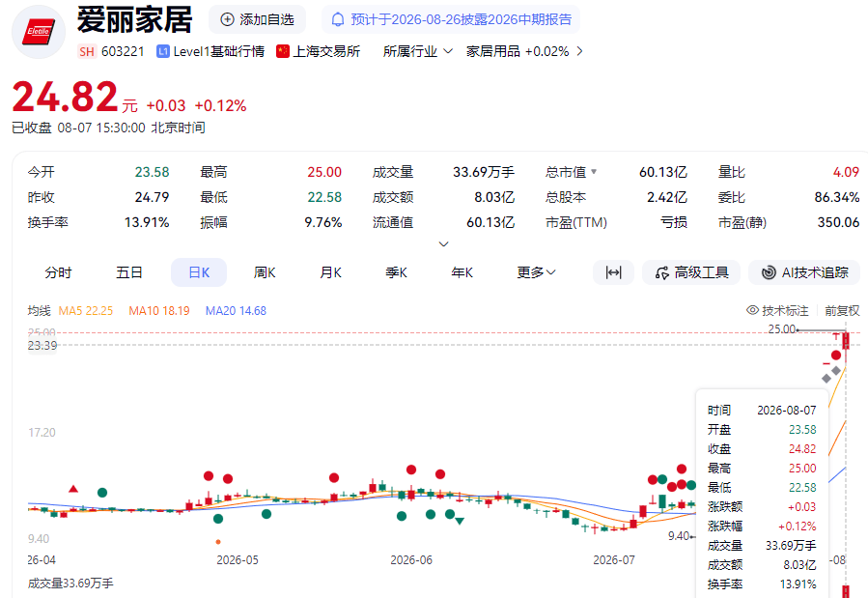Click the SH market badge

click(x=87, y=51)
